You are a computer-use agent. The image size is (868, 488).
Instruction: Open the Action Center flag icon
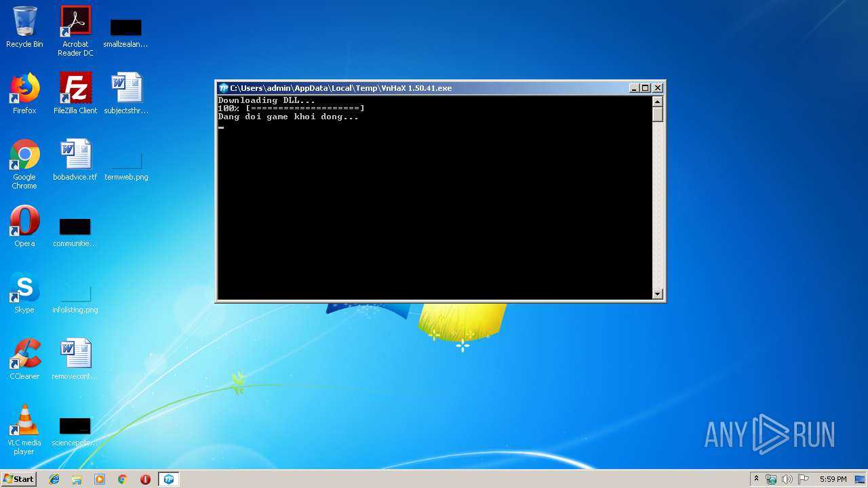click(x=804, y=479)
